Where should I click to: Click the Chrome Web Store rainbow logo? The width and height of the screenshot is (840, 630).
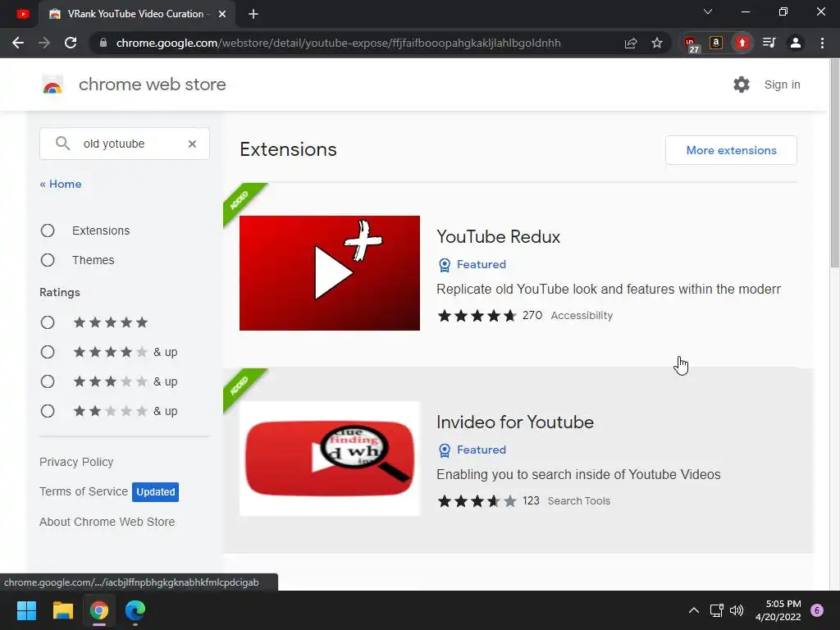[52, 84]
